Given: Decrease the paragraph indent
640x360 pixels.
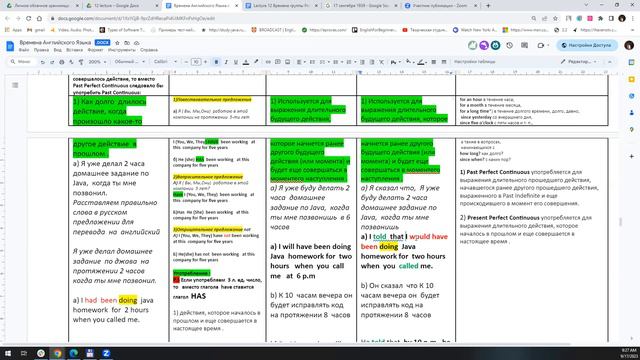Looking at the screenshot, I should pos(362,62).
